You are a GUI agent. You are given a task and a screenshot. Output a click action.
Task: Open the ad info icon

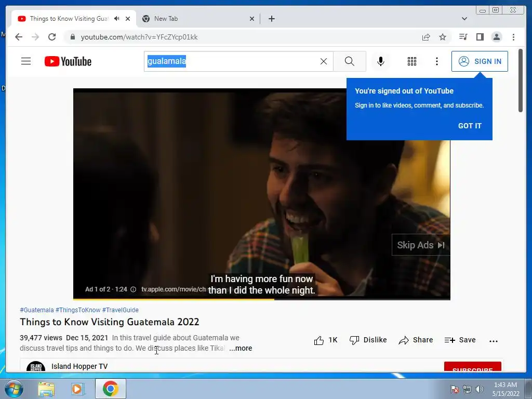134,289
